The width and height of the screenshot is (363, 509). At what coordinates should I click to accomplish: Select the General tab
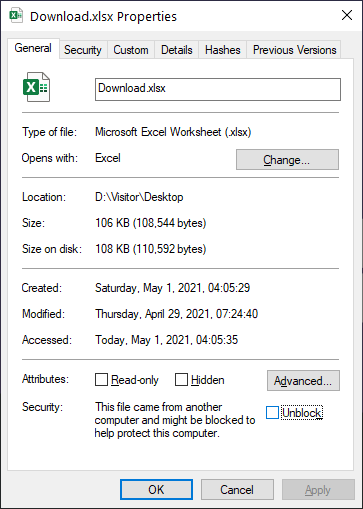[33, 48]
